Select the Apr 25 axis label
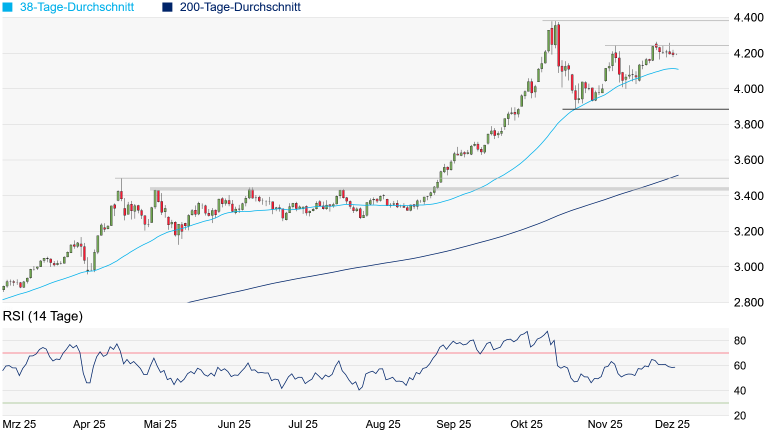 pyautogui.click(x=90, y=424)
